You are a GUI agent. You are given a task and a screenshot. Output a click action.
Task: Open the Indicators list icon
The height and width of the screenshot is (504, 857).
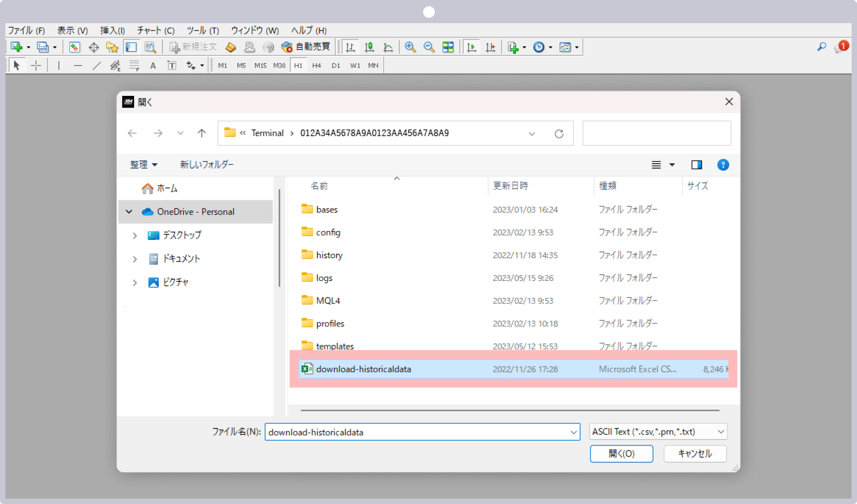click(513, 47)
